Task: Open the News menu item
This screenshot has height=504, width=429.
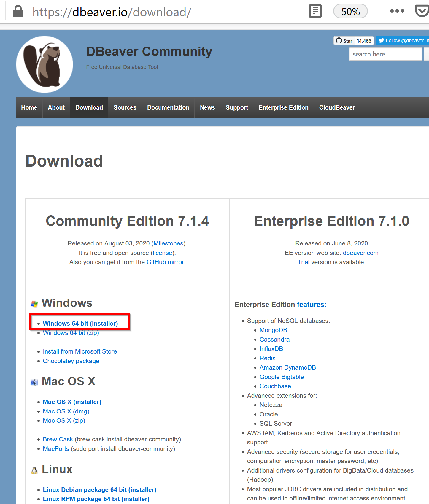Action: (x=207, y=107)
